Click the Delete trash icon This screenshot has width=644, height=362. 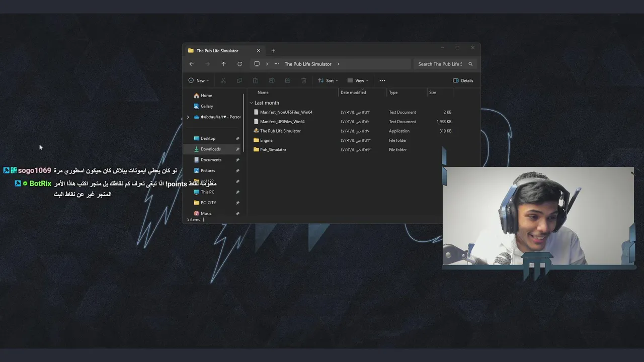304,80
